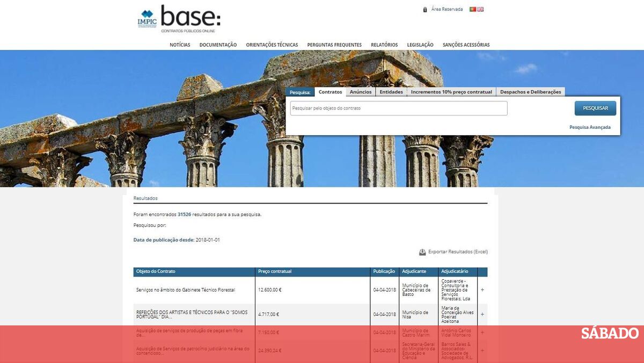This screenshot has height=363, width=644.
Task: Click the Publicação column header
Action: (x=384, y=272)
